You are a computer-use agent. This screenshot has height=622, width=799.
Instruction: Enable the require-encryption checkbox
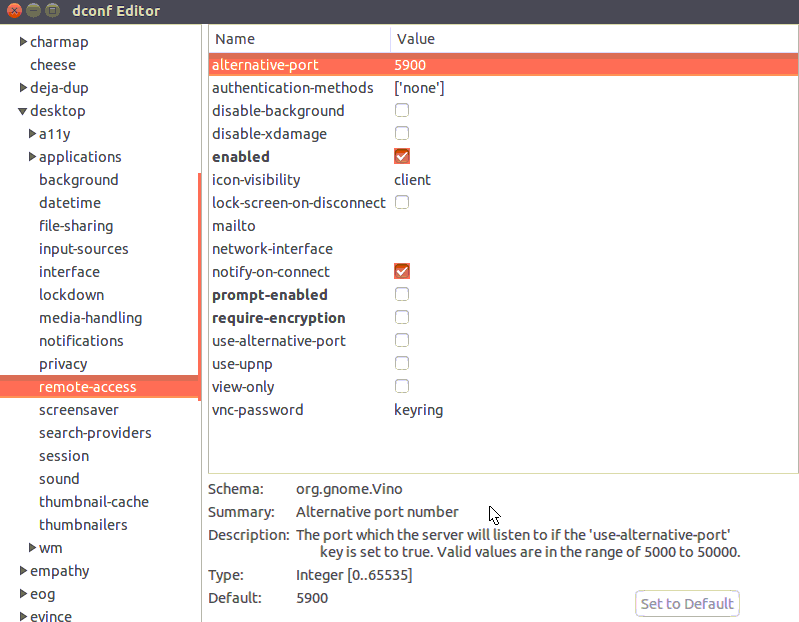pos(402,317)
